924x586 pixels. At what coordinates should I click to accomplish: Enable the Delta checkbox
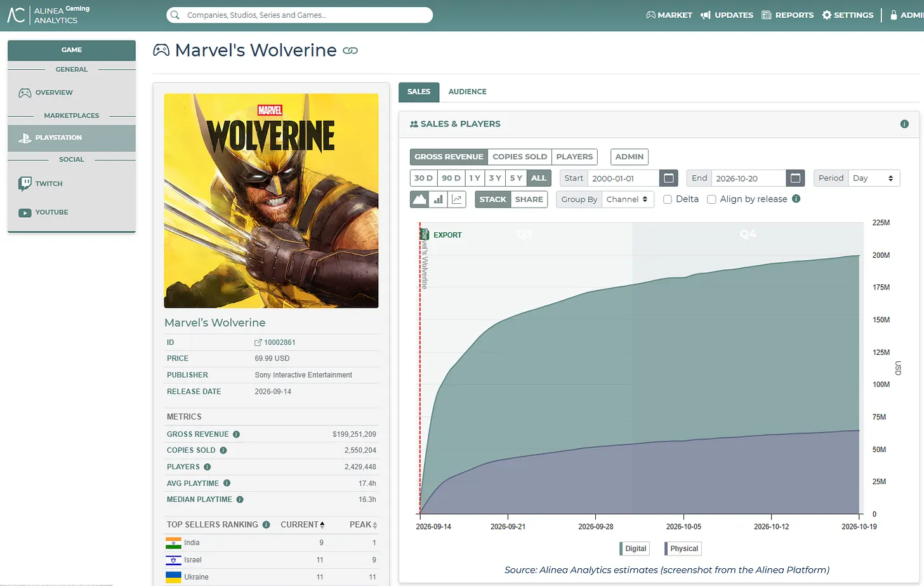click(x=668, y=199)
